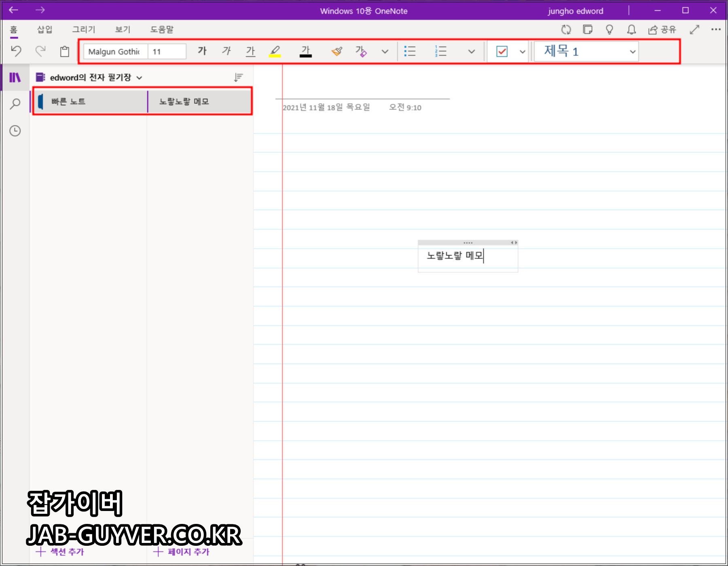Apply underline formatting with underlined 가
The height and width of the screenshot is (566, 728).
click(251, 51)
